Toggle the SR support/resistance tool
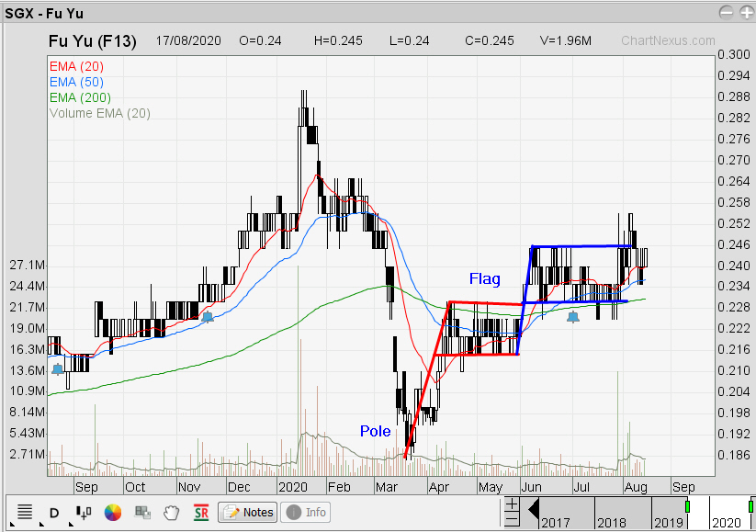The height and width of the screenshot is (532, 756). (201, 512)
